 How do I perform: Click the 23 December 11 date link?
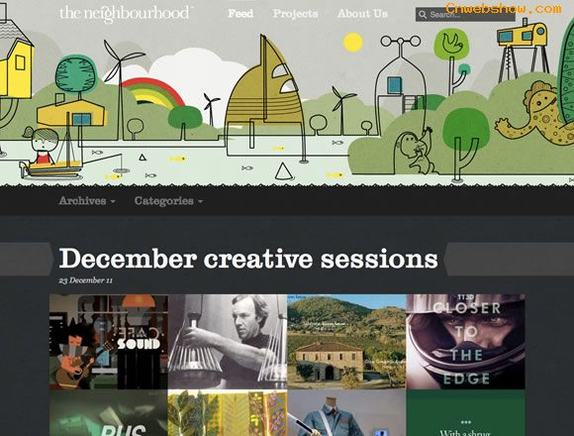pos(86,280)
